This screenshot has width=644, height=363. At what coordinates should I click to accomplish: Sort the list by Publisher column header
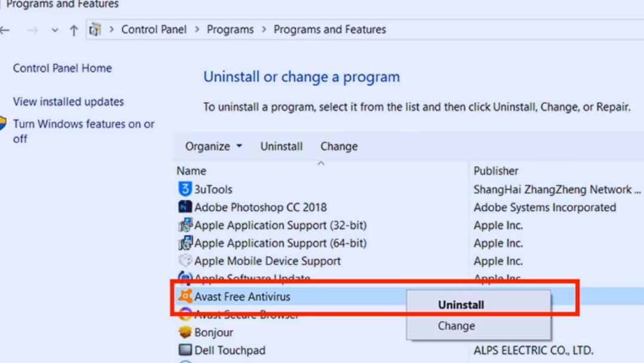point(496,171)
